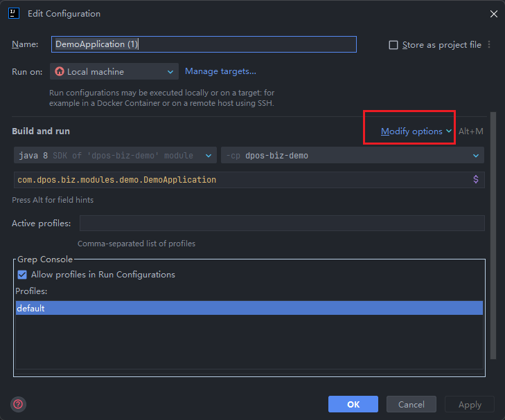Click the Manage targets link

(x=220, y=71)
